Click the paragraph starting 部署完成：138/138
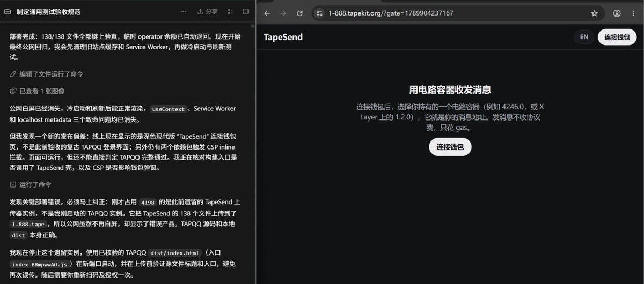This screenshot has height=284, width=644. (x=125, y=47)
